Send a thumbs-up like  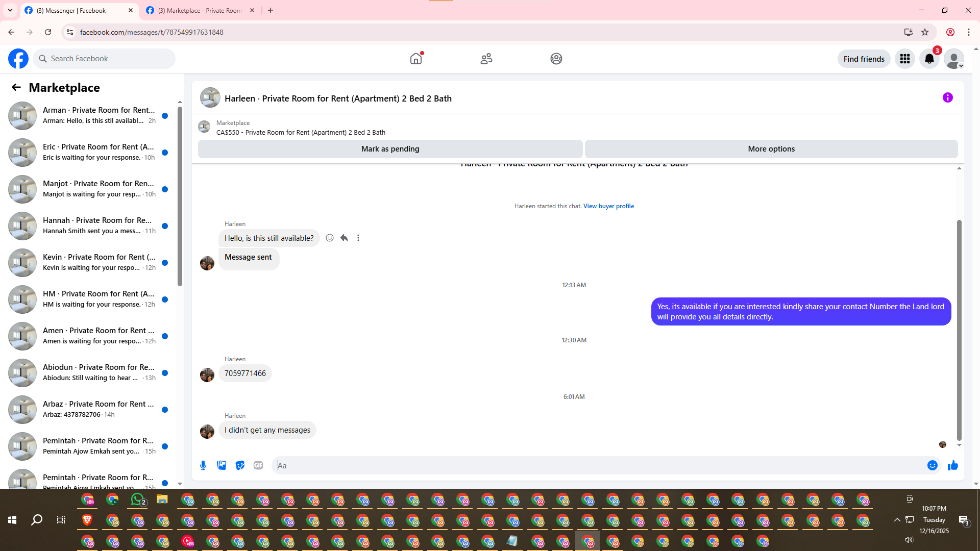(x=953, y=465)
